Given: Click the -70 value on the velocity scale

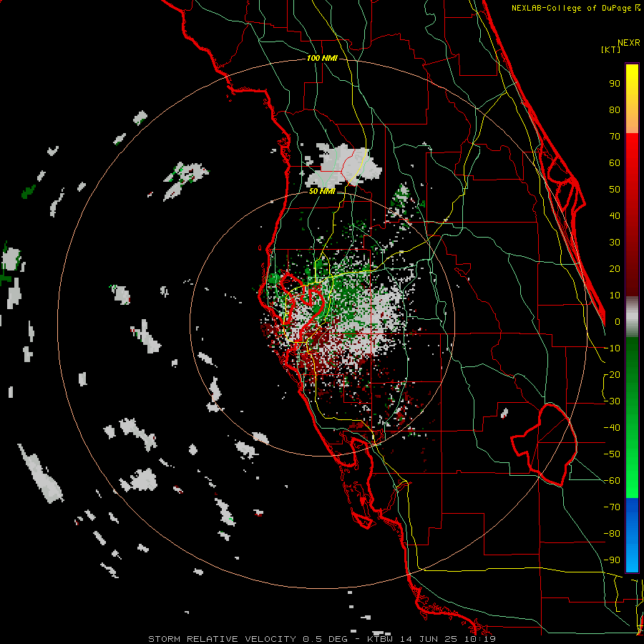Looking at the screenshot, I should click(x=612, y=507).
